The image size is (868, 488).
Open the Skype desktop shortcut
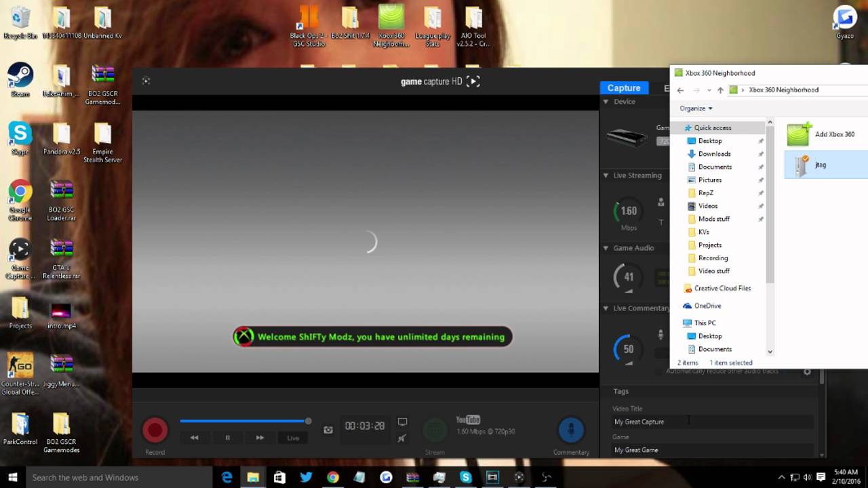pos(20,139)
